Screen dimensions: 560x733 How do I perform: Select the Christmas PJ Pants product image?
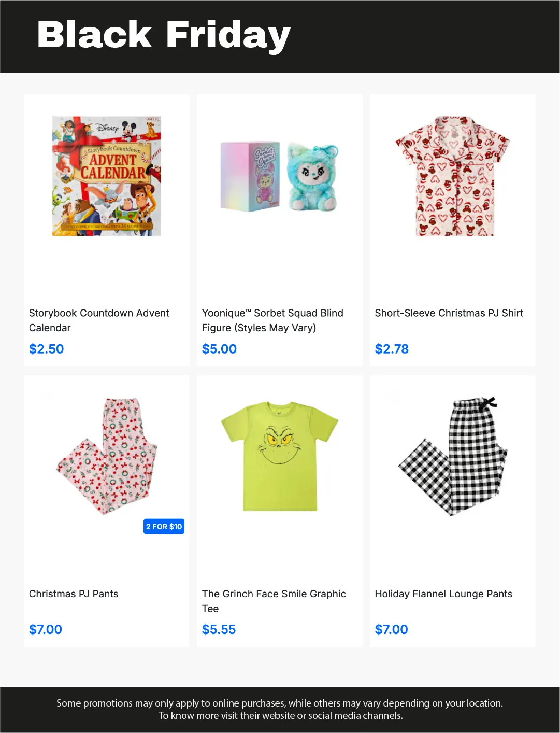tap(107, 456)
